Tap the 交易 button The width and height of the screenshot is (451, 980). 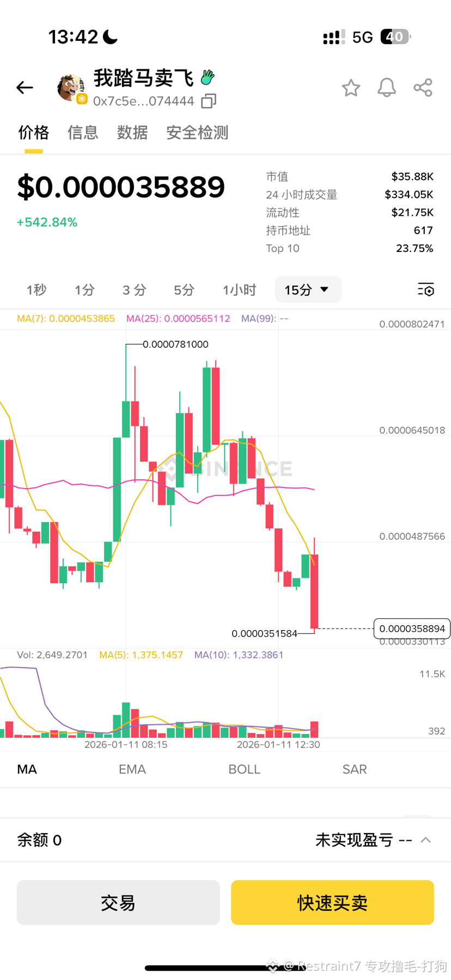(x=118, y=902)
